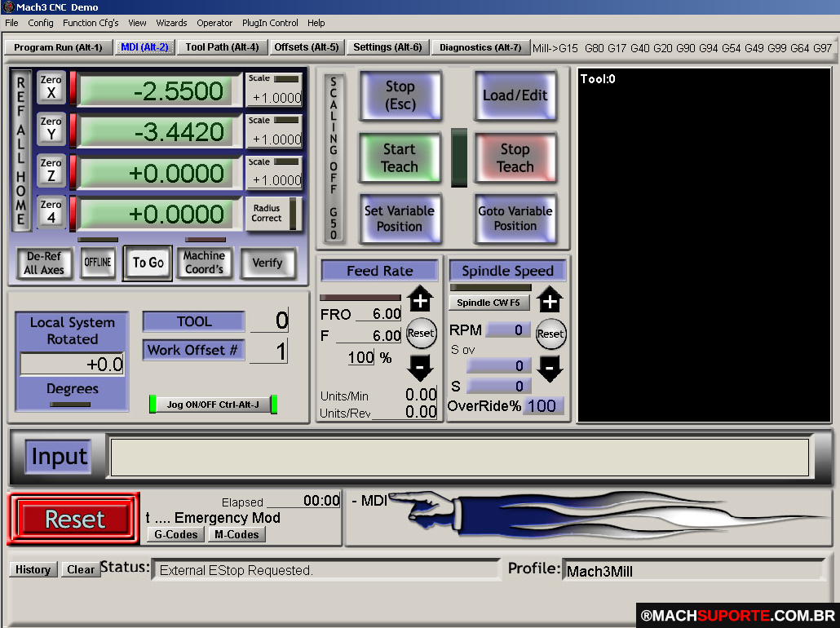Viewport: 840px width, 628px height.
Task: Toggle Machine Coord's display
Action: click(204, 263)
